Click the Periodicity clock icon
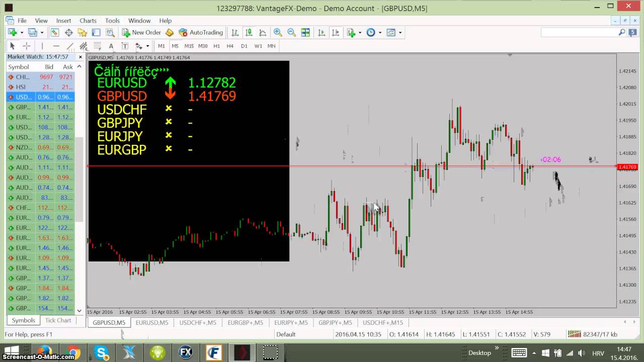 tap(371, 32)
